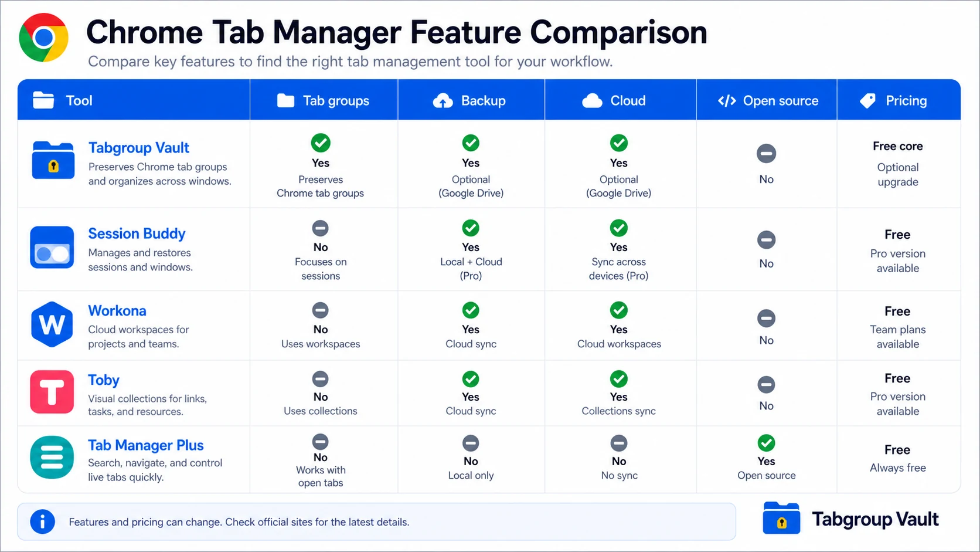980x552 pixels.
Task: Click Tab Manager Plus Cloud gray minus icon
Action: (619, 443)
